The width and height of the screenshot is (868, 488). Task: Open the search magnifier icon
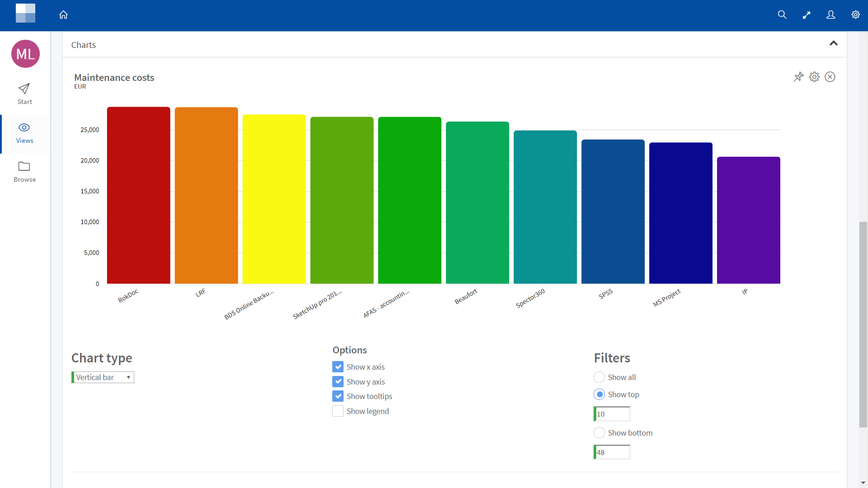click(782, 15)
